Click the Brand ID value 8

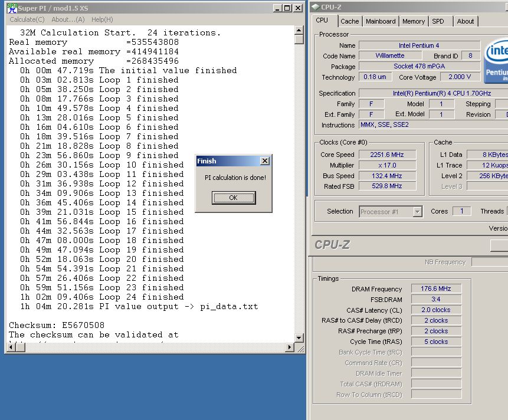pos(470,55)
